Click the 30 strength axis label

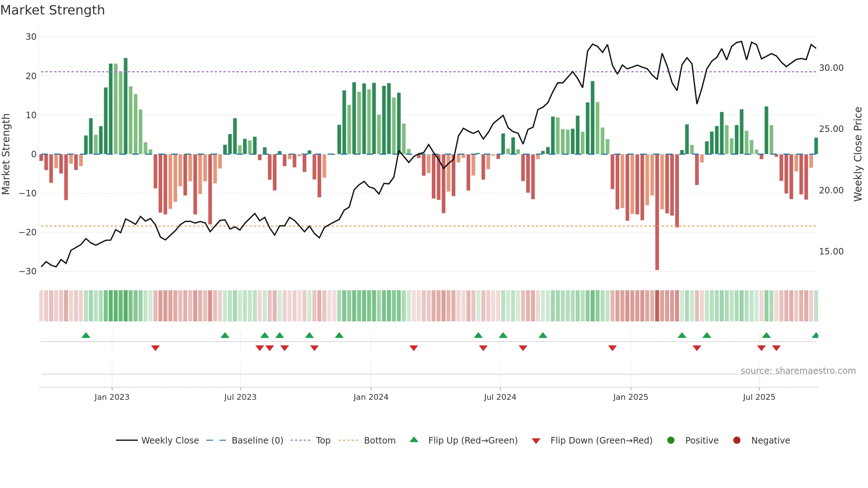31,37
